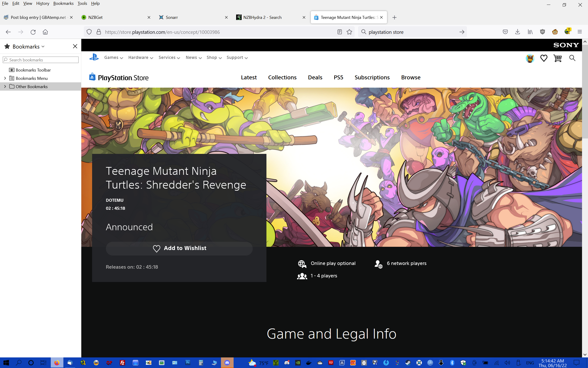
Task: Expand the Other Bookmarks folder
Action: coord(5,86)
